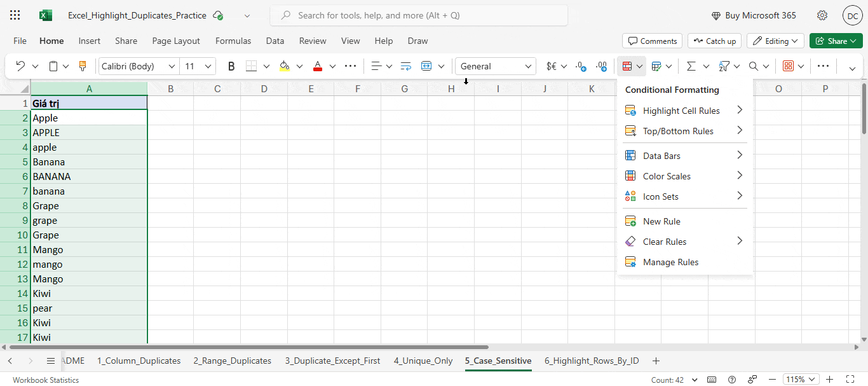Click the Undo arrow icon
The width and height of the screenshot is (868, 386).
coord(20,66)
